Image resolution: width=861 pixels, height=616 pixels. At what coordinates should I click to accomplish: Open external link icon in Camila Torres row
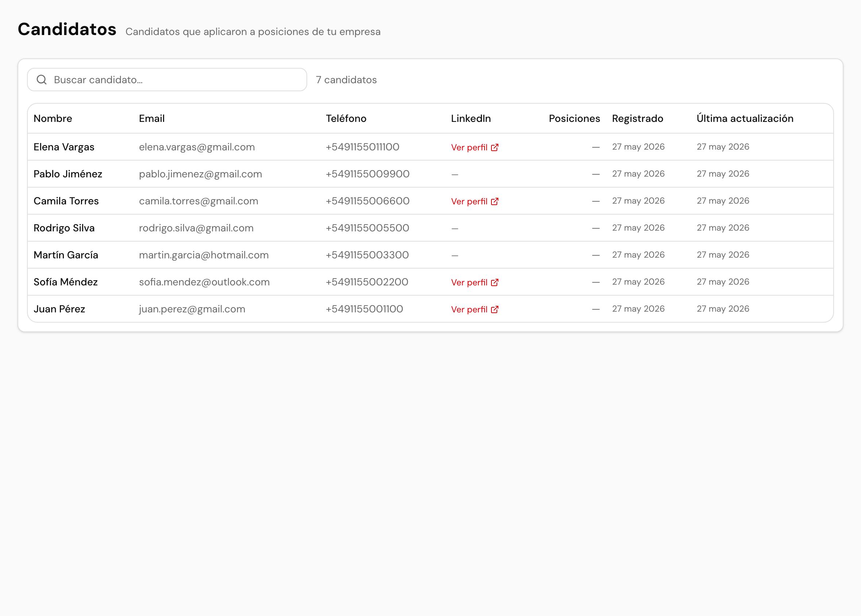click(495, 201)
